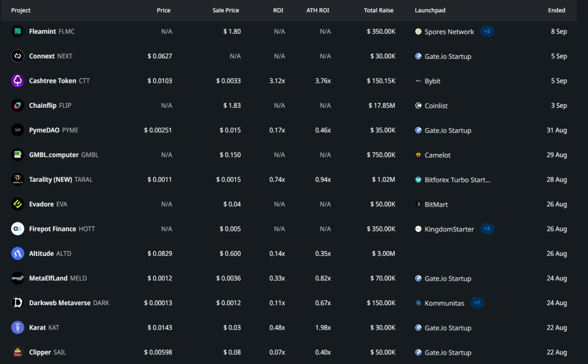Screen dimensions: 588x364
Task: Visit the Bitforex Turbo Starter launchpad
Action: [x=457, y=180]
